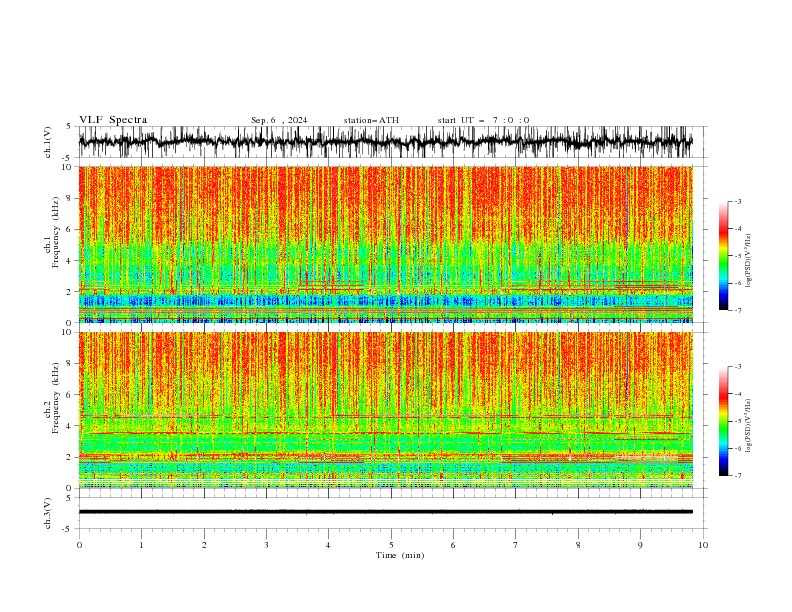
Task: Click the upper colorbar log(PSD) label
Action: tap(749, 261)
